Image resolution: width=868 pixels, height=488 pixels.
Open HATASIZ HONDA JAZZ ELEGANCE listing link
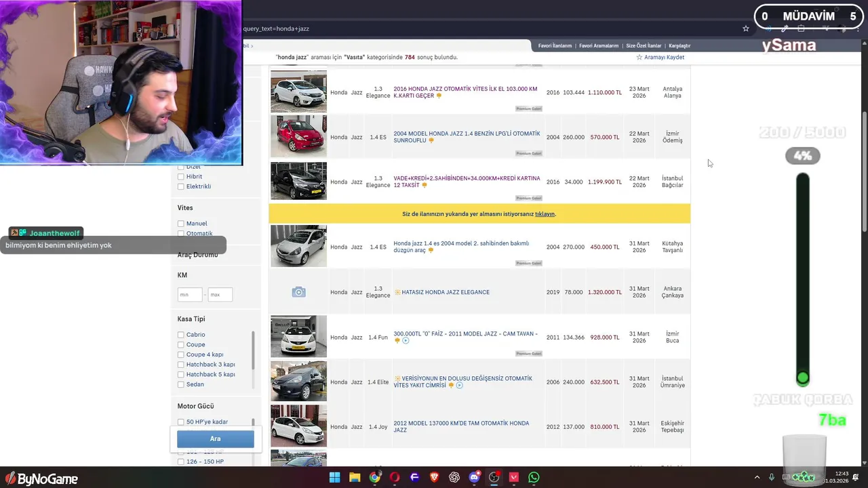446,292
